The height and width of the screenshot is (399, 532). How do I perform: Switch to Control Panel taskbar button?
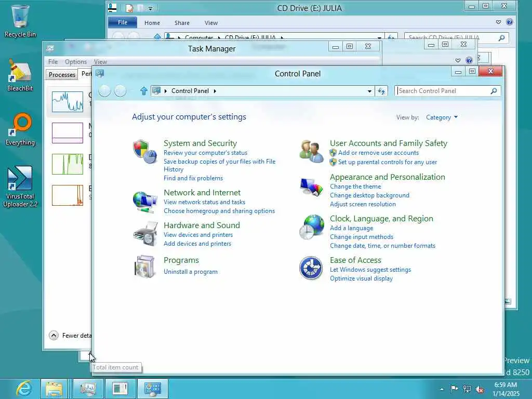153,389
